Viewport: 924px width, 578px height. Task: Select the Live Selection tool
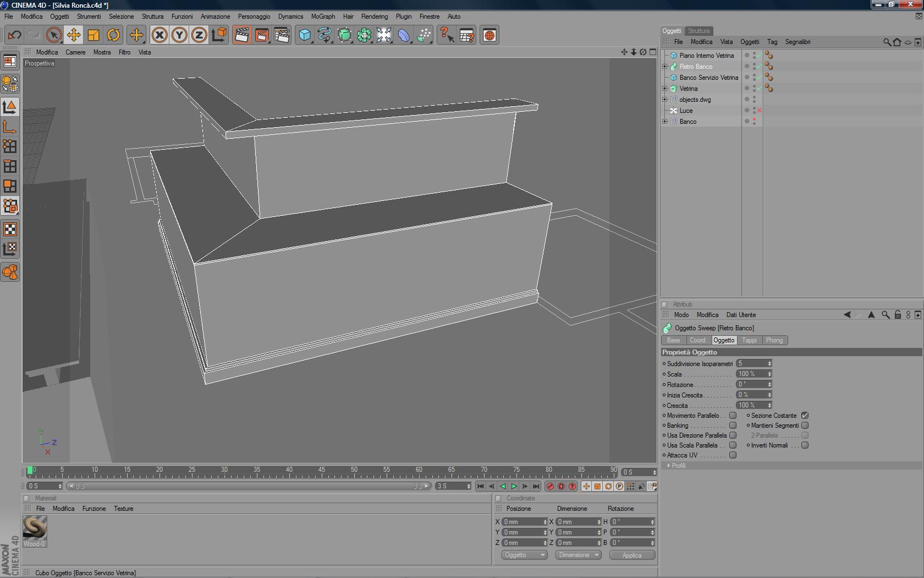click(x=53, y=35)
